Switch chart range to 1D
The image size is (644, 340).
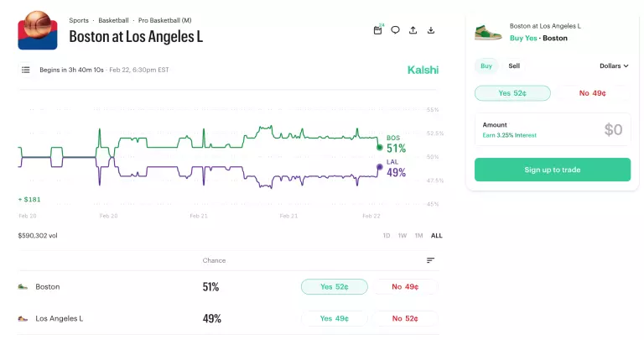tap(387, 236)
